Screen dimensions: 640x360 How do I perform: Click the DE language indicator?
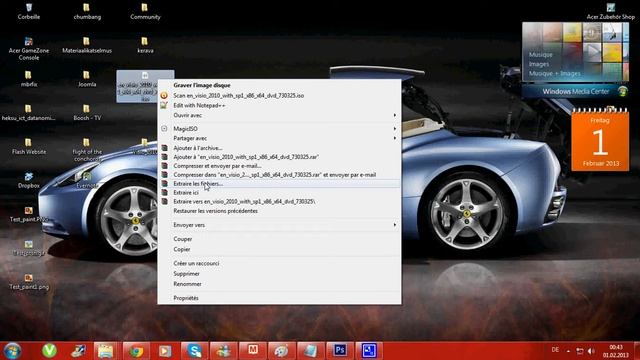pos(555,350)
